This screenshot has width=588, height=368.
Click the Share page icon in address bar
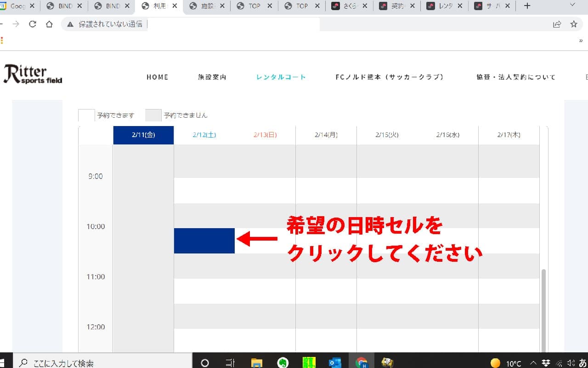557,24
